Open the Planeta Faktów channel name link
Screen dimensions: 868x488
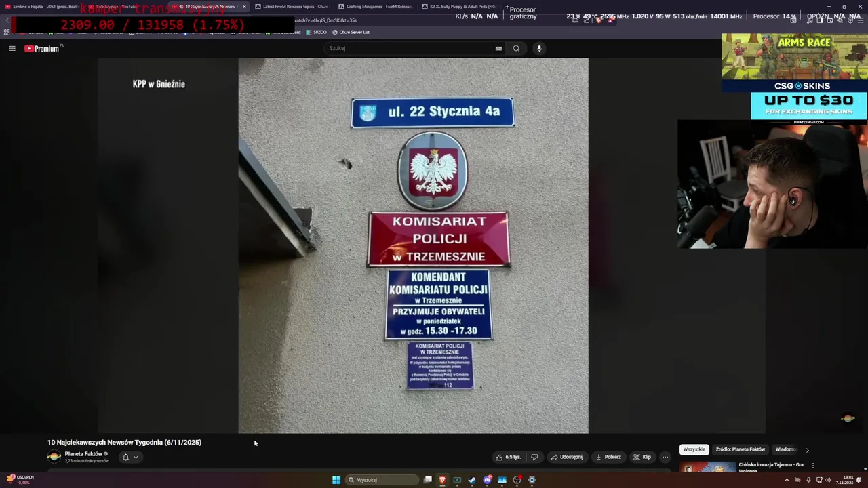pyautogui.click(x=83, y=454)
